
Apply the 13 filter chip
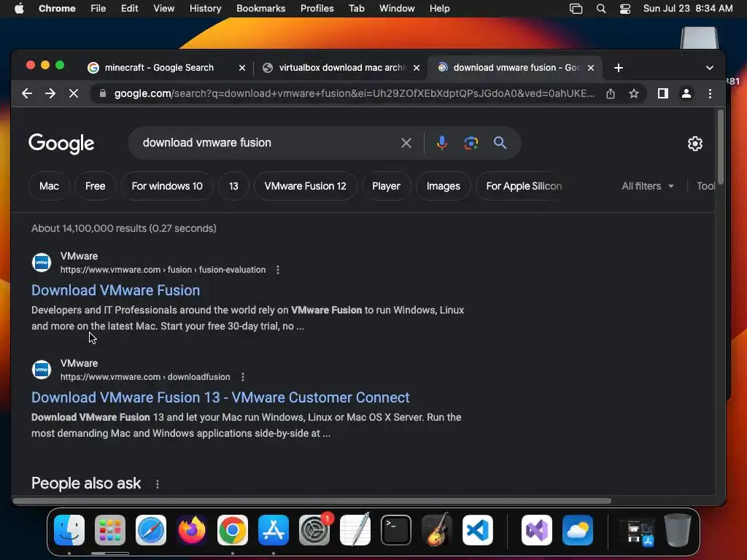[233, 186]
